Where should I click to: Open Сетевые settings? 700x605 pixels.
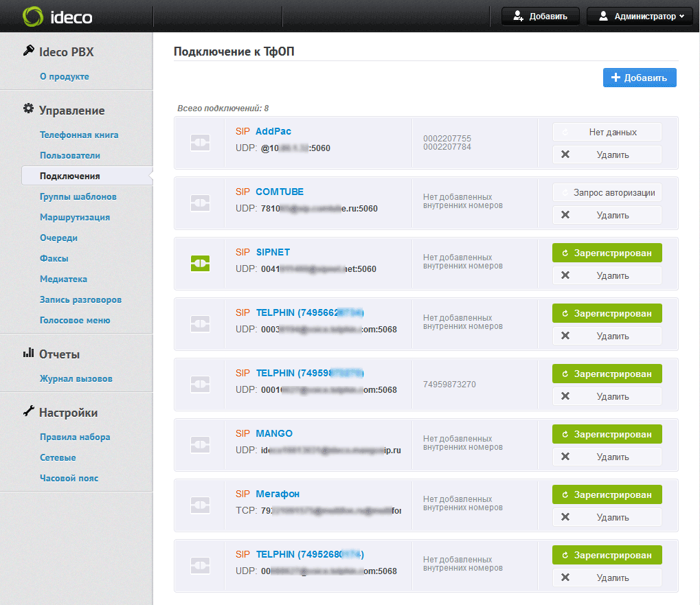pos(58,457)
